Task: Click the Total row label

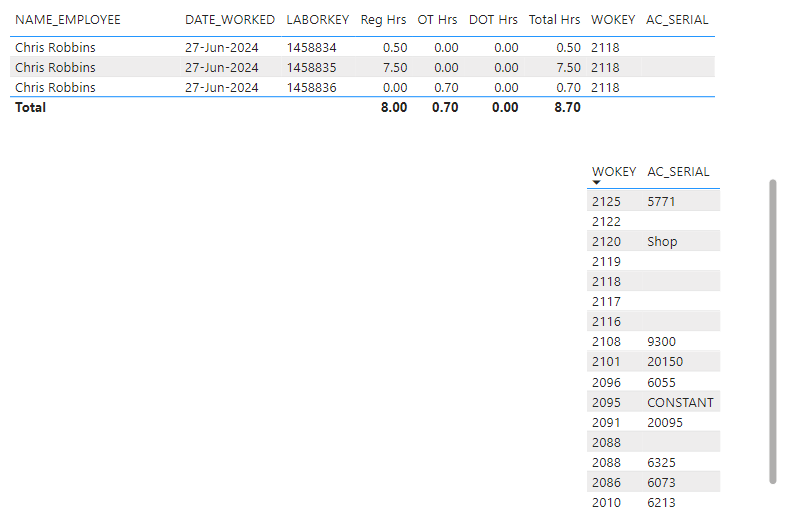Action: [30, 107]
